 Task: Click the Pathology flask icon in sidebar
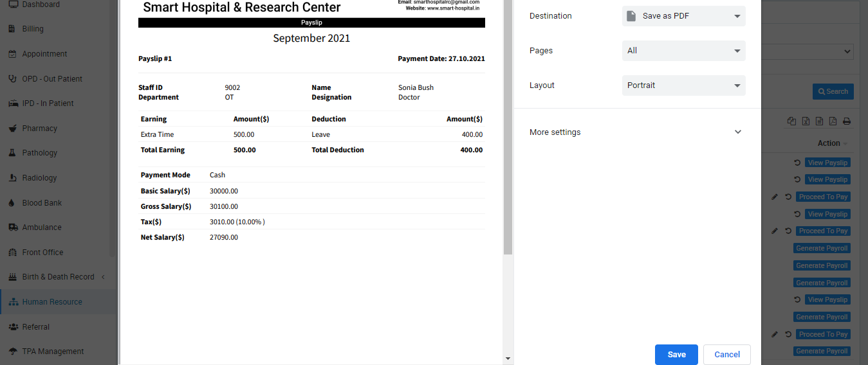(x=12, y=153)
